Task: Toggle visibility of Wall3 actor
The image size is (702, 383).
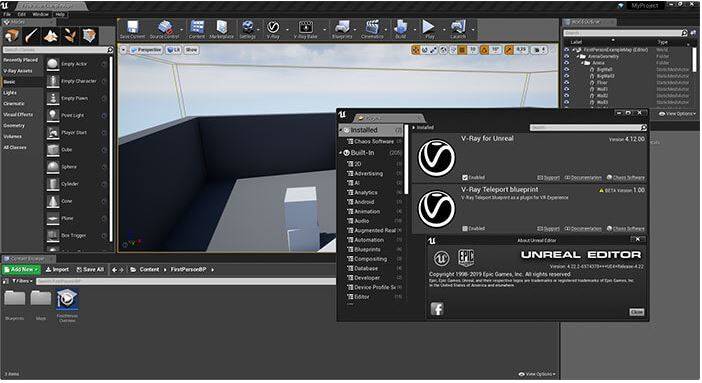Action: [x=567, y=102]
